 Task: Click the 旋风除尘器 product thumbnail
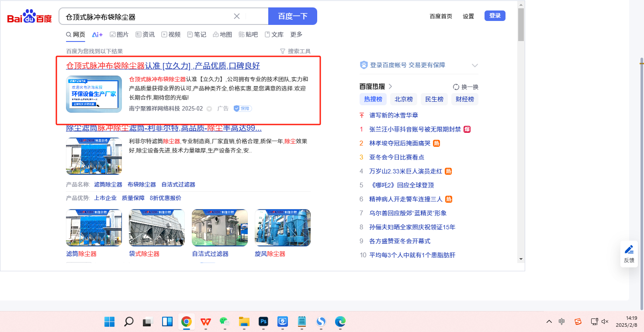click(x=282, y=228)
